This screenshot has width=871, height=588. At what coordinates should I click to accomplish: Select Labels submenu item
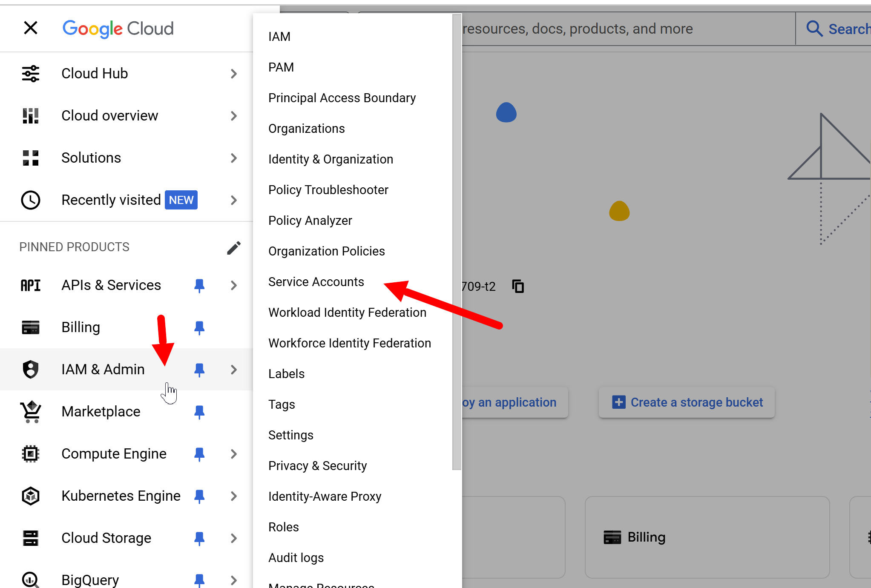click(287, 374)
